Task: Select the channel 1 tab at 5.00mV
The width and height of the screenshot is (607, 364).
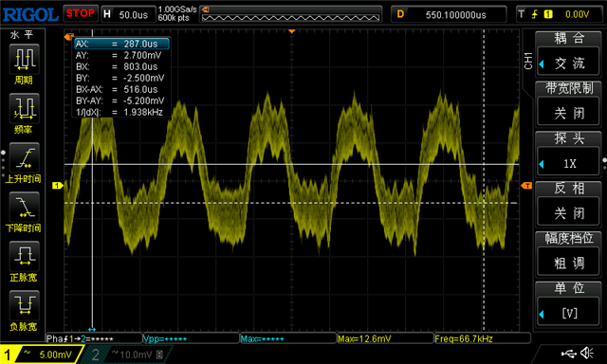Action: [42, 355]
